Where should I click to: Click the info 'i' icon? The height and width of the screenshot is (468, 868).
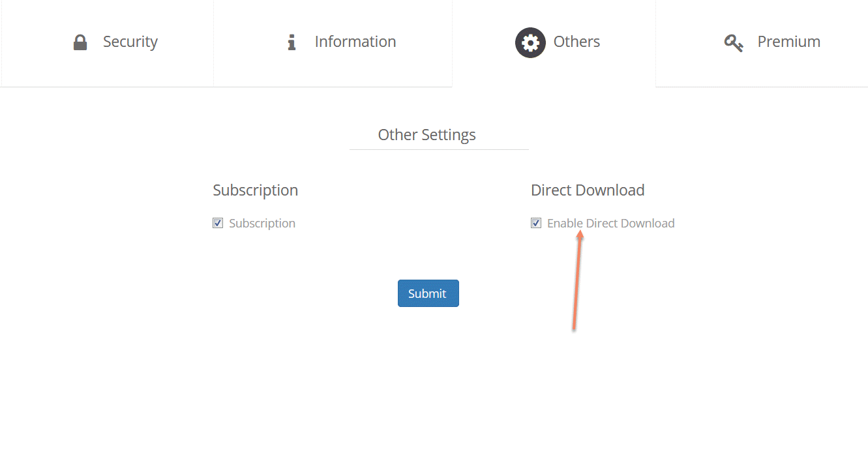point(292,42)
